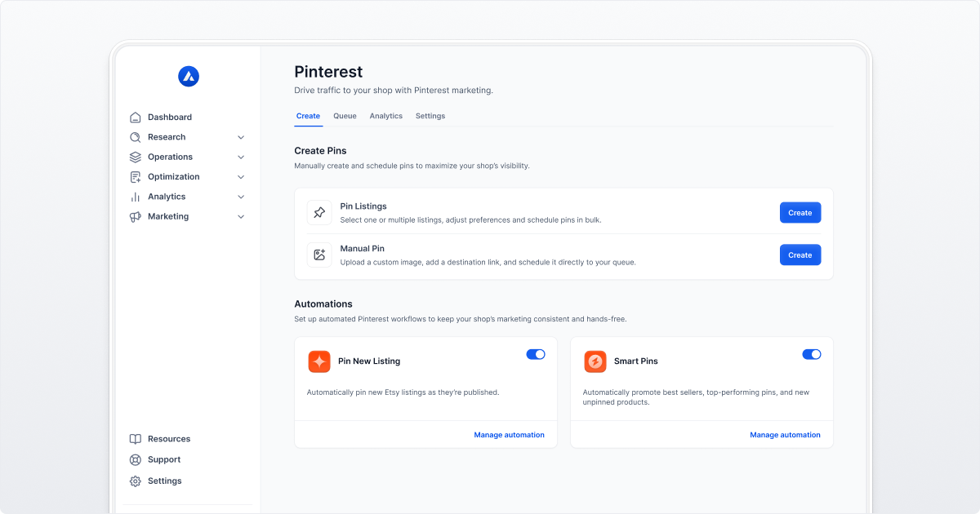
Task: Expand the Marketing menu chevron
Action: tap(241, 216)
